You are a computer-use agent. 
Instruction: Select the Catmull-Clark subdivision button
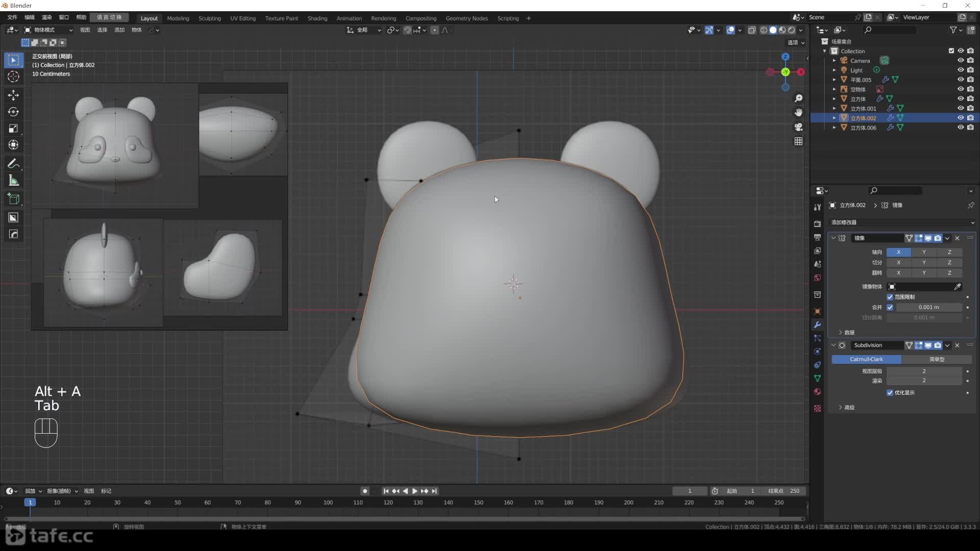click(x=866, y=359)
